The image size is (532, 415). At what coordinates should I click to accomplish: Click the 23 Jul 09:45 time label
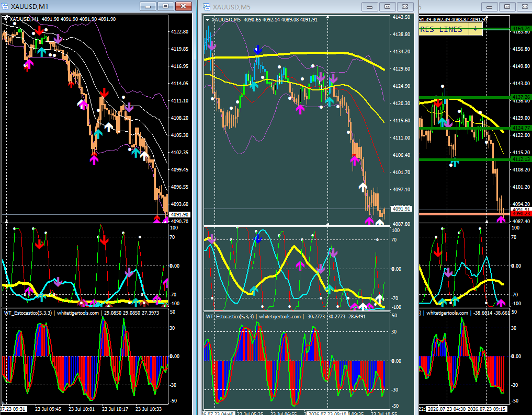48,409
